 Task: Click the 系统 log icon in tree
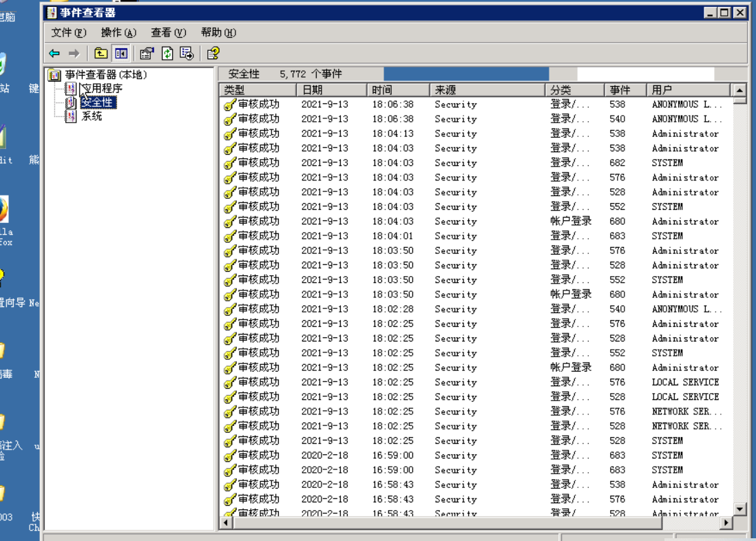[x=71, y=116]
